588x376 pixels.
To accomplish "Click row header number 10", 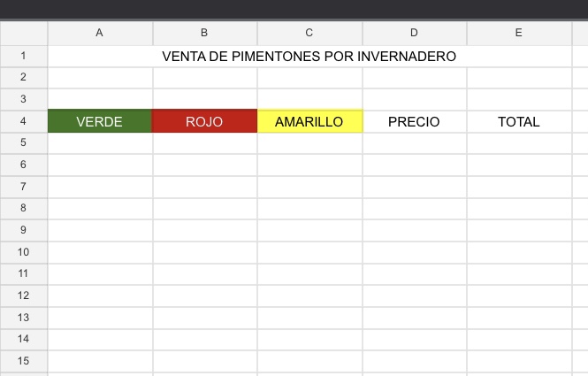I will (24, 252).
